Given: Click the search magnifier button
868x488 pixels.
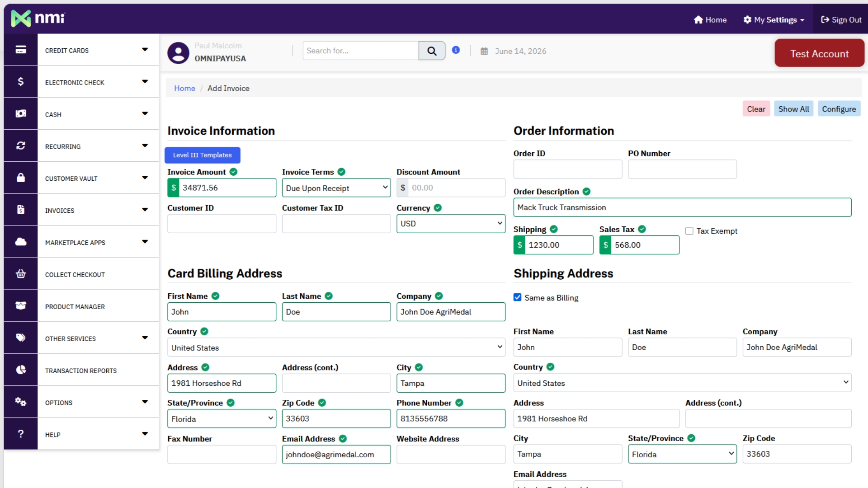Looking at the screenshot, I should click(432, 51).
